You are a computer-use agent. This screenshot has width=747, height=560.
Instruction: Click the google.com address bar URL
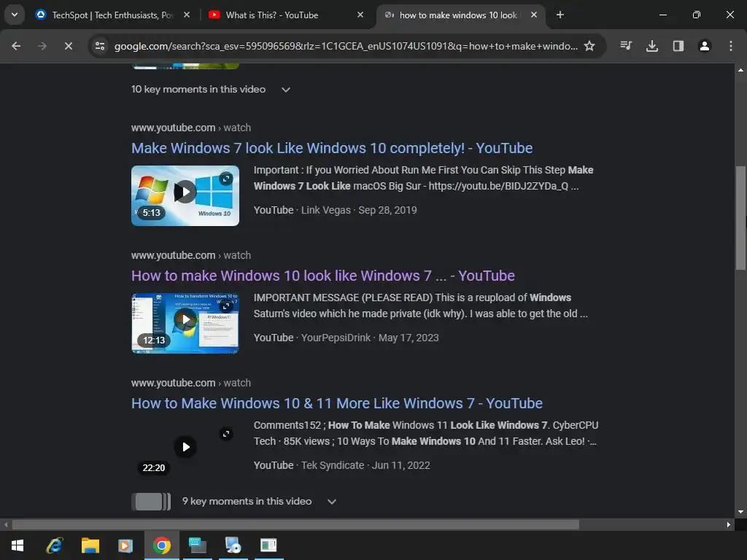point(346,46)
